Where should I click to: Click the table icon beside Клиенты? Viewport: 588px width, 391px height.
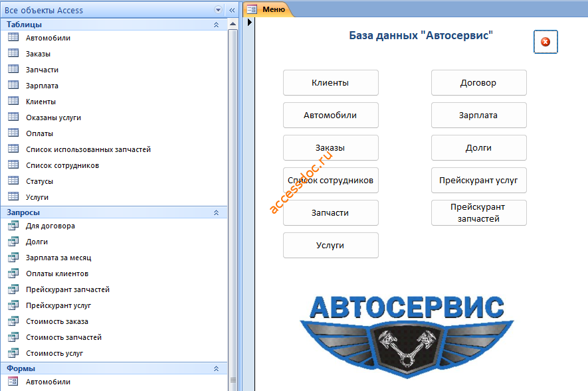[13, 101]
